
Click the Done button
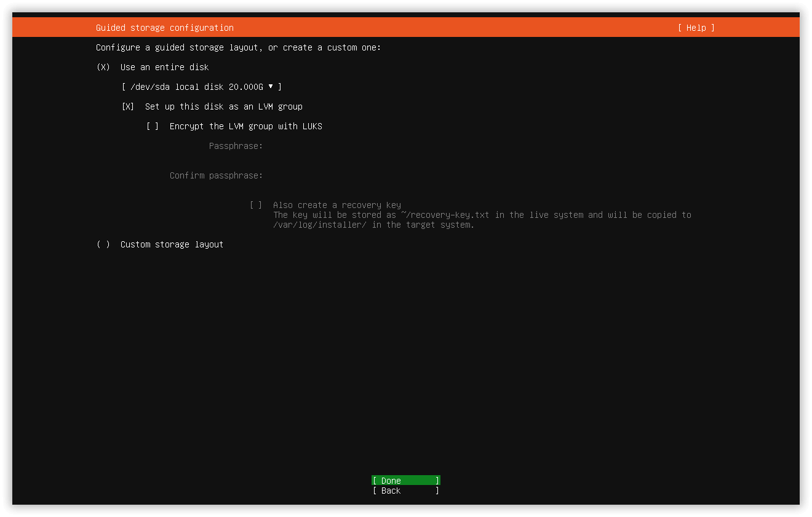click(406, 481)
